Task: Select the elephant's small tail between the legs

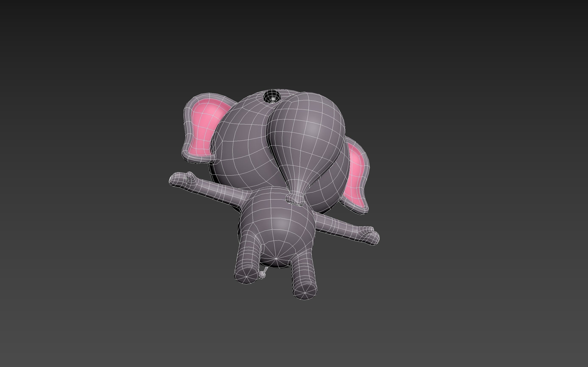Action: coord(263,273)
